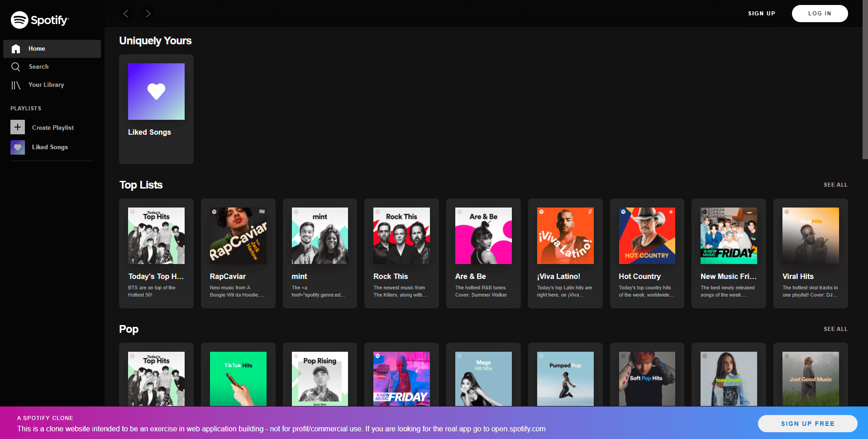Open the teen beats playlist cover
Image resolution: width=868 pixels, height=439 pixels.
[x=729, y=379]
